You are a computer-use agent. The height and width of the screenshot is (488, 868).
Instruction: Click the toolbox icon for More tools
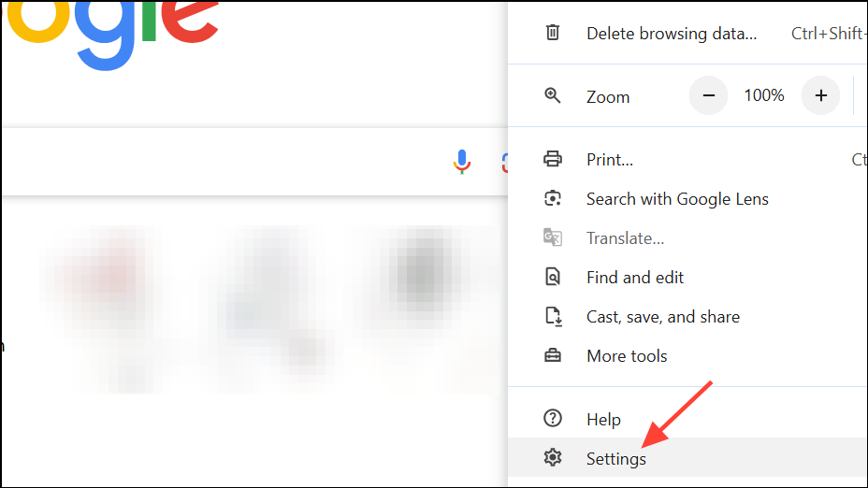pos(553,356)
